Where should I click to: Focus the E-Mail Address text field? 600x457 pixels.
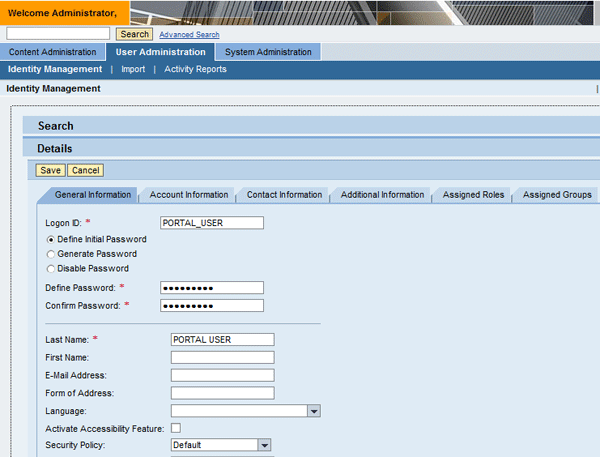point(222,375)
